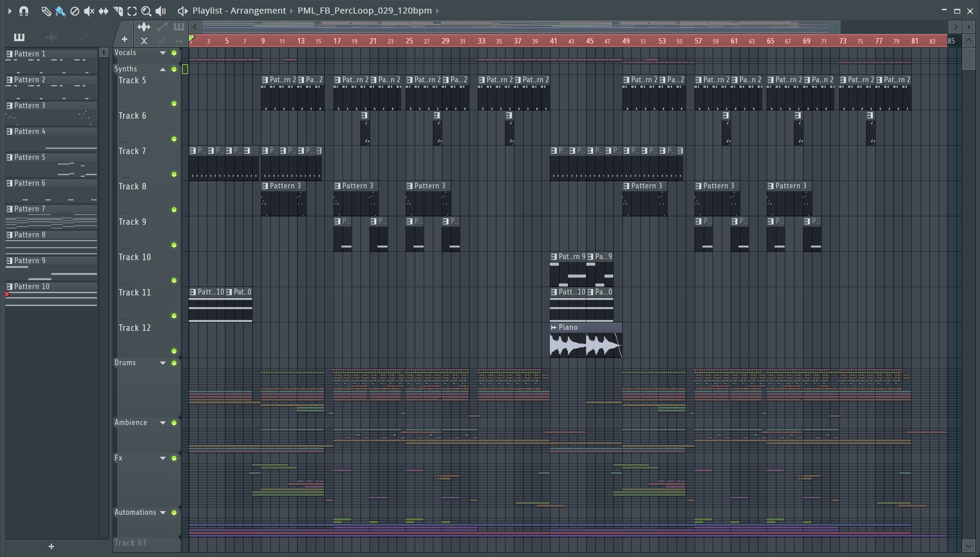Click the X crossfade icon below clip focus

pos(144,40)
